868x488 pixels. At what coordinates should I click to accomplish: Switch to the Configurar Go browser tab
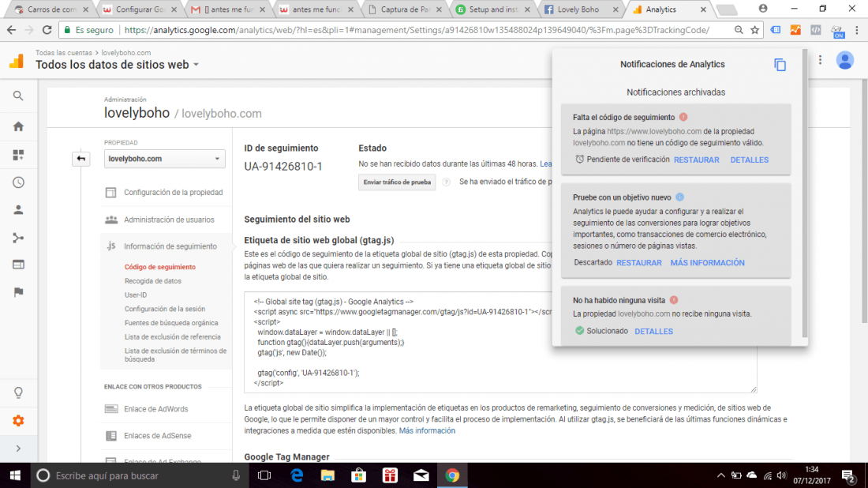coord(138,9)
